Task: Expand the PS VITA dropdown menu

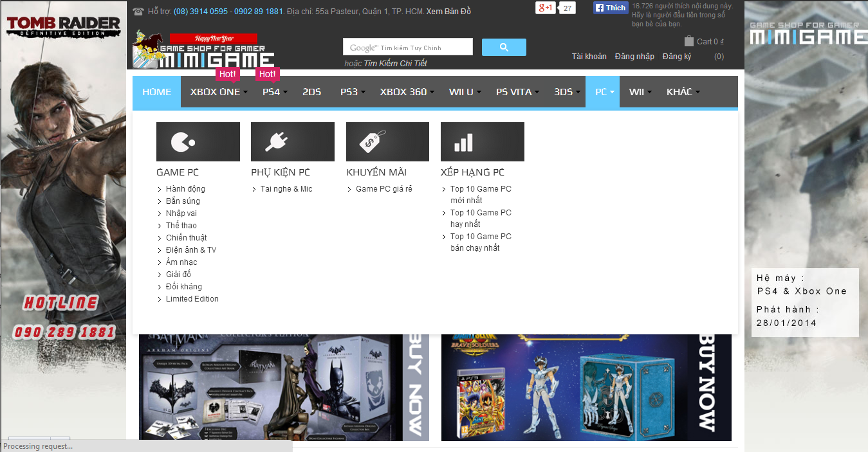Action: pos(517,92)
